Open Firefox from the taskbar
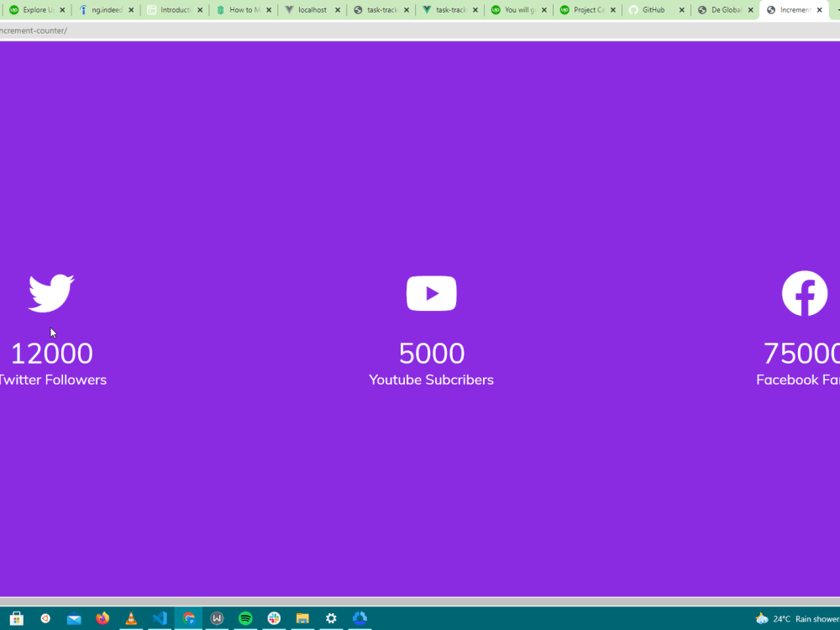Viewport: 840px width, 630px height. (102, 618)
